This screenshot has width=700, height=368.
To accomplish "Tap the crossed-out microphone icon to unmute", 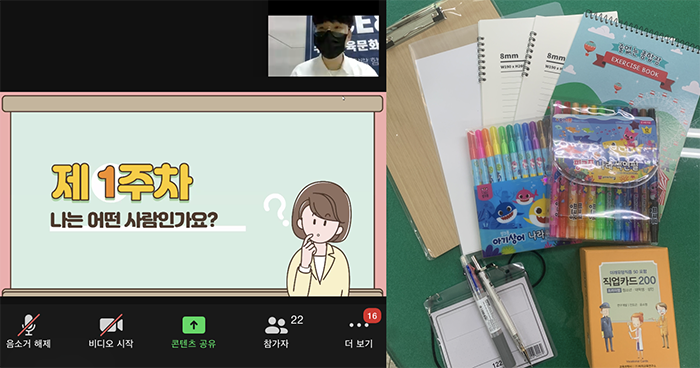I will [29, 325].
